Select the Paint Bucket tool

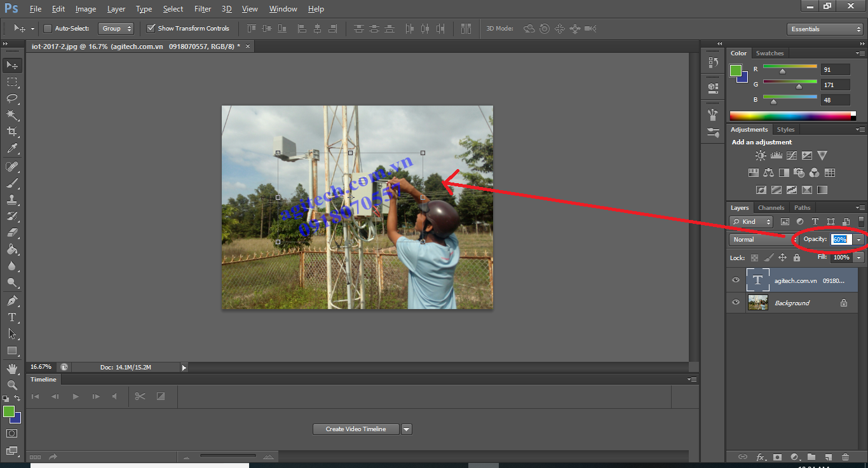tap(12, 249)
